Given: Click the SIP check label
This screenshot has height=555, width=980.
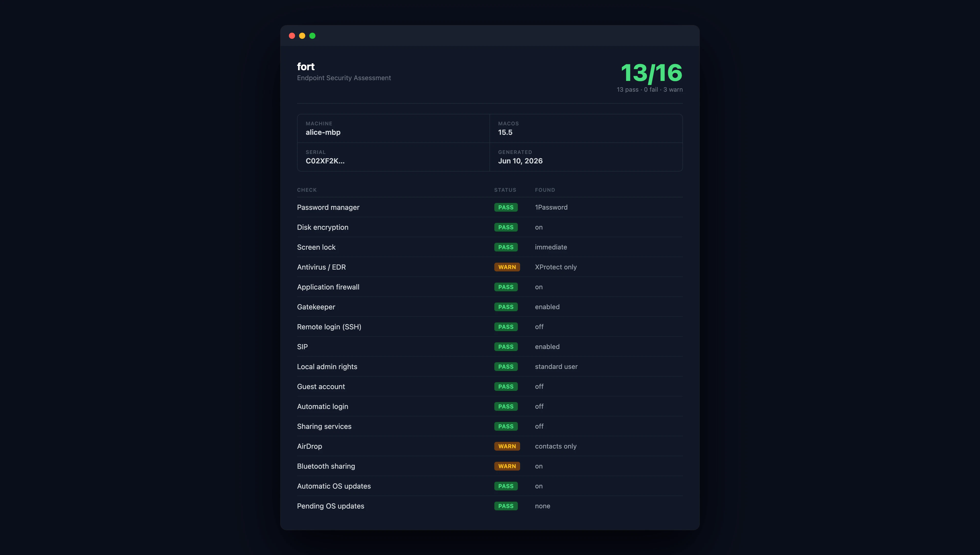Looking at the screenshot, I should coord(302,347).
